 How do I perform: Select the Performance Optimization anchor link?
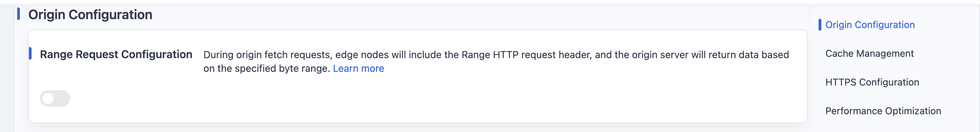[883, 111]
